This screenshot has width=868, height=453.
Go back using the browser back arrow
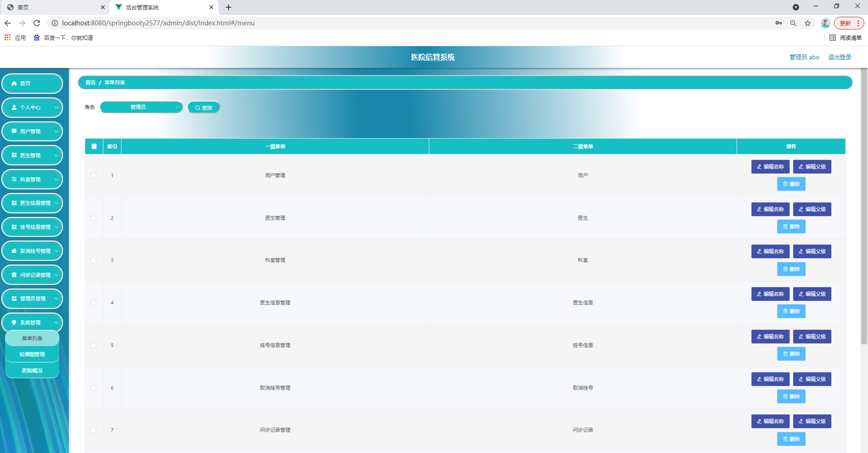pos(8,23)
